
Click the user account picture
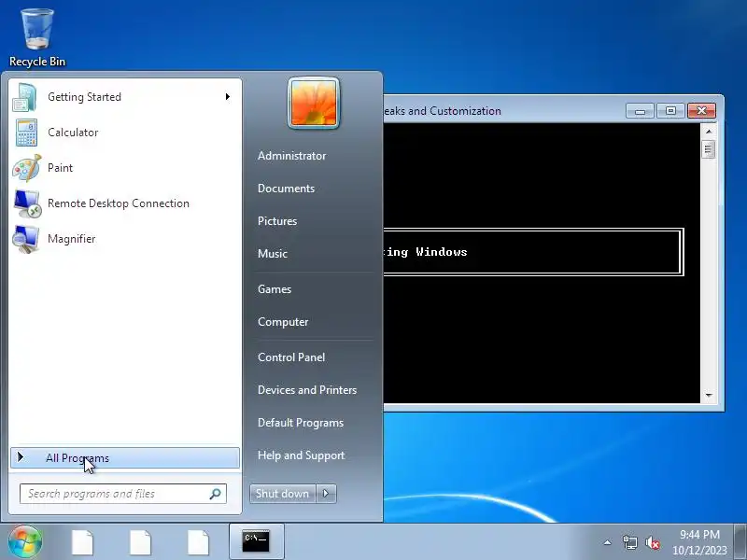(x=314, y=104)
